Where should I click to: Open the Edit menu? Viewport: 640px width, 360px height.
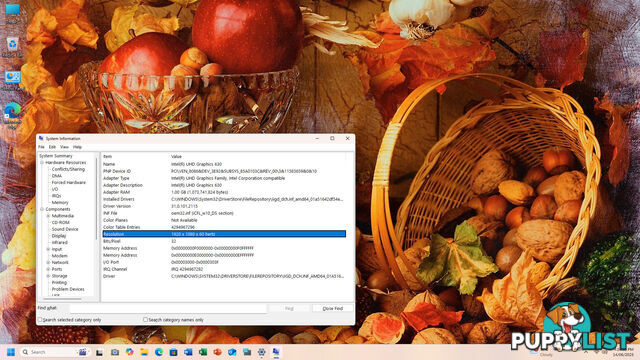point(52,147)
